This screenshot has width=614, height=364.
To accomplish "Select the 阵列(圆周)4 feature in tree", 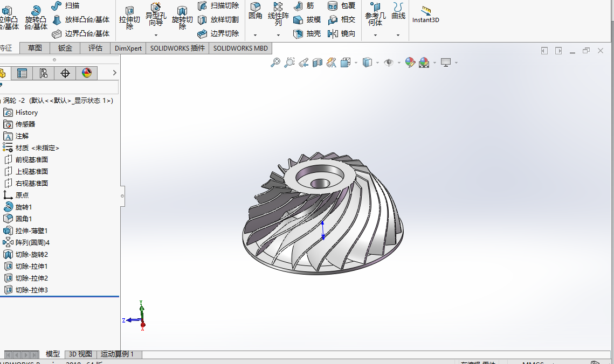I will pyautogui.click(x=32, y=242).
